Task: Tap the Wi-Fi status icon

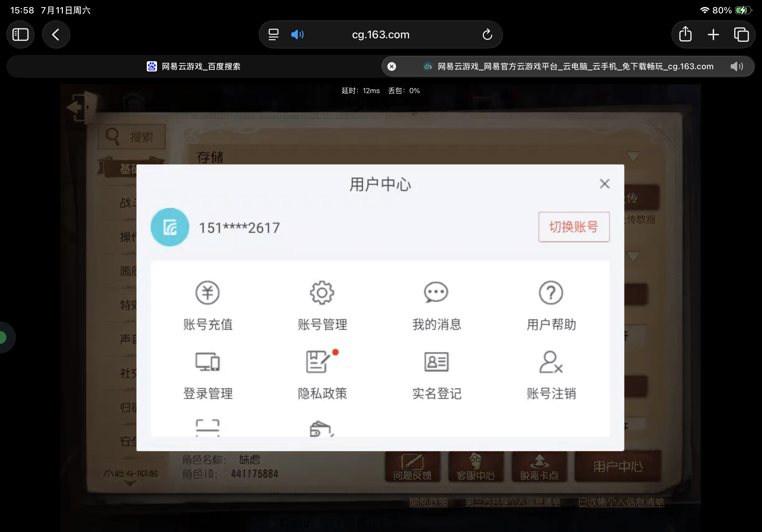Action: pos(705,10)
